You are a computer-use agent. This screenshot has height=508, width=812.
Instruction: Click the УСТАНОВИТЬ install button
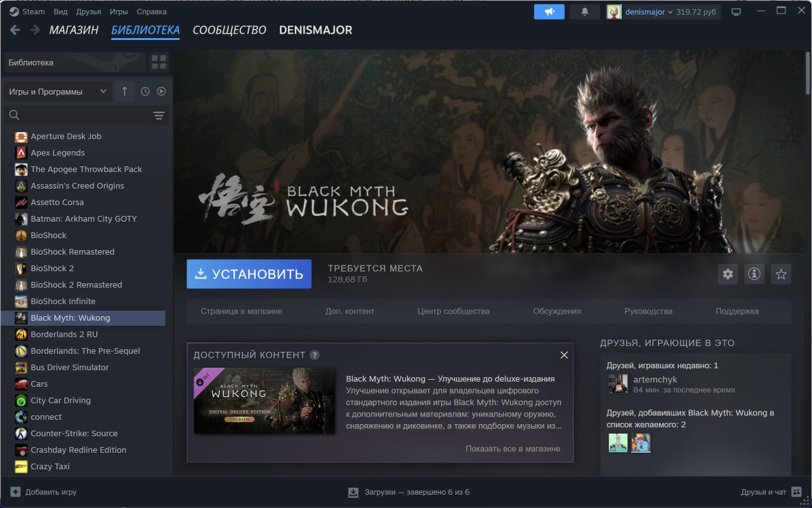249,274
